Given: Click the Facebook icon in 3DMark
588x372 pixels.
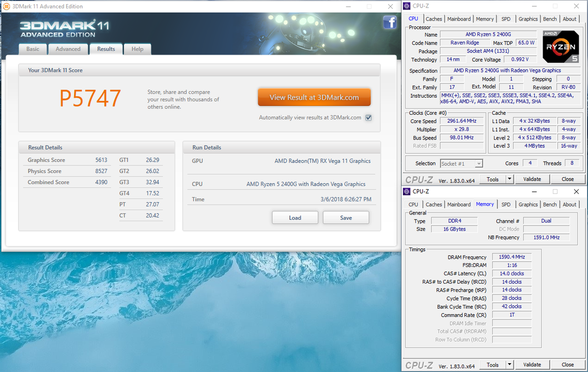Looking at the screenshot, I should pos(390,23).
